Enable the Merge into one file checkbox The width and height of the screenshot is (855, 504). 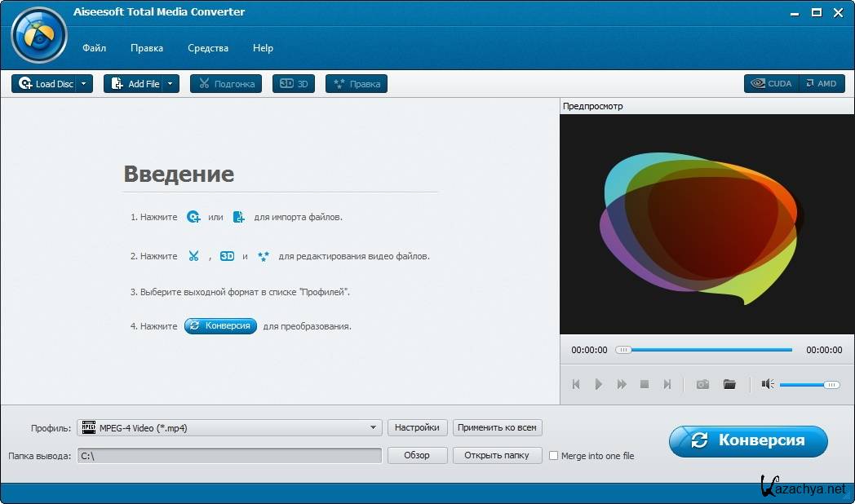pos(554,456)
